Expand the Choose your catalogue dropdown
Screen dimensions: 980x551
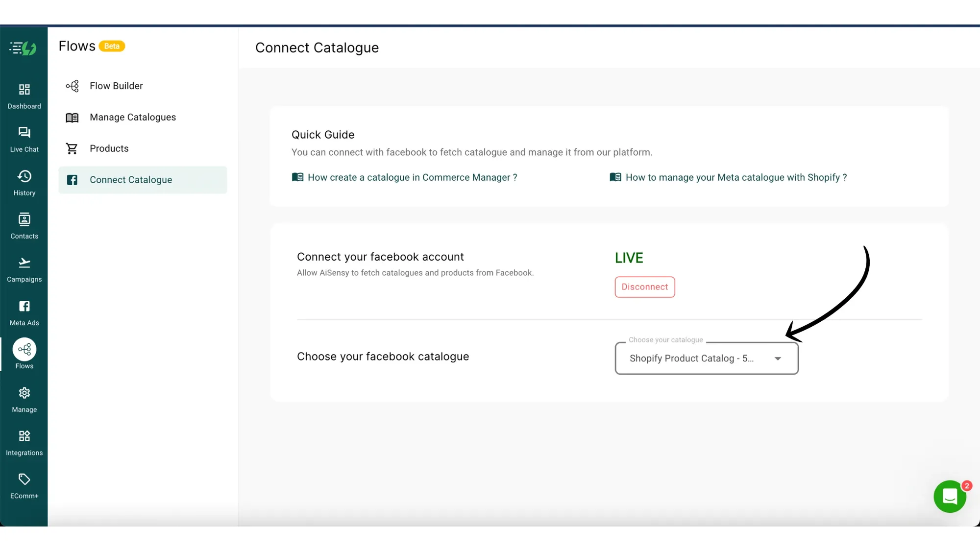click(x=778, y=359)
